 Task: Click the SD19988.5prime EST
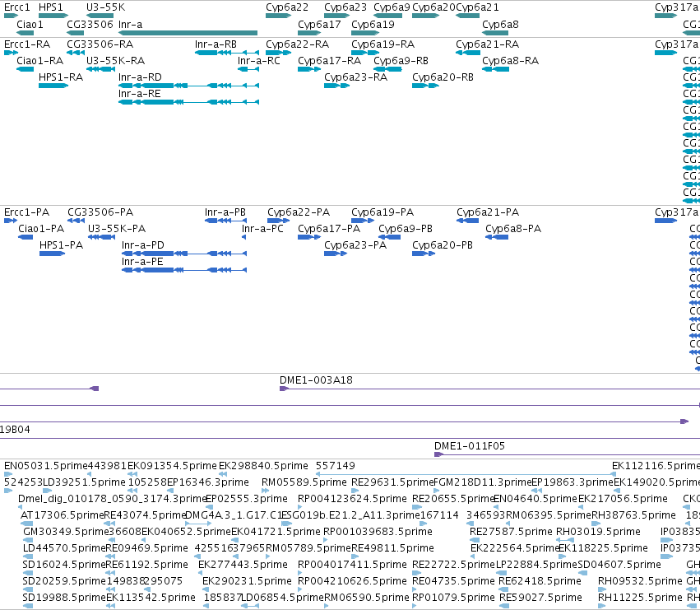click(28, 607)
